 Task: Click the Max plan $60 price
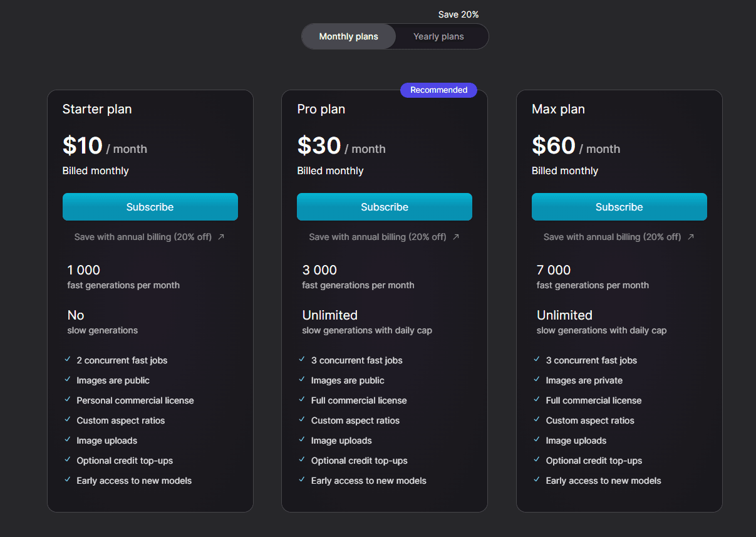554,146
